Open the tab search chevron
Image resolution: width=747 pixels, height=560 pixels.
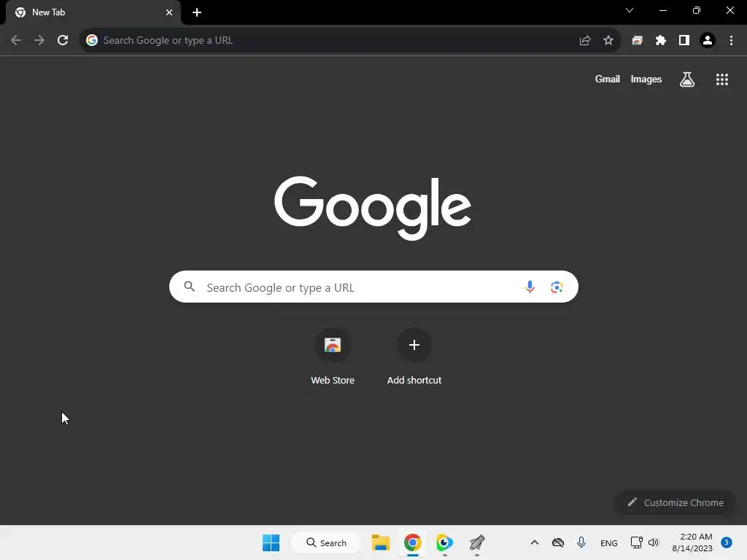pos(630,10)
